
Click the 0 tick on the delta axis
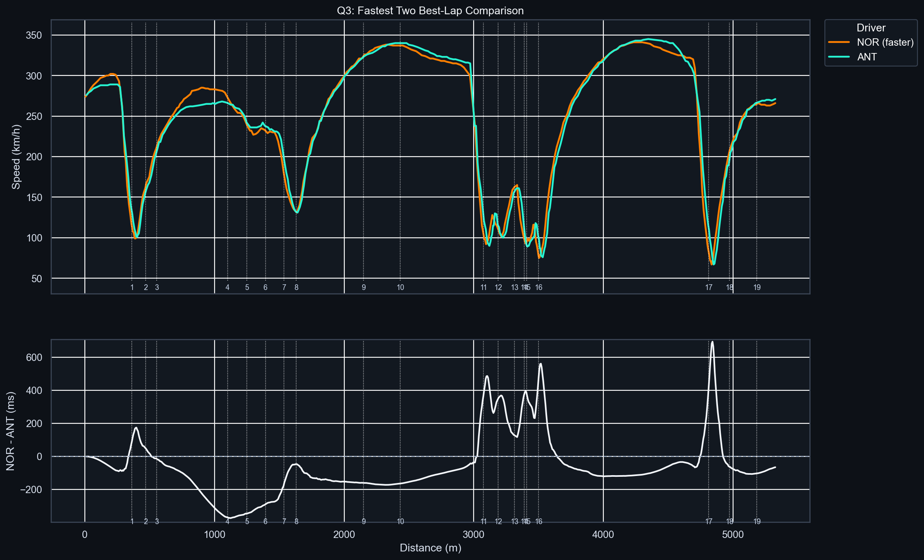click(x=40, y=457)
